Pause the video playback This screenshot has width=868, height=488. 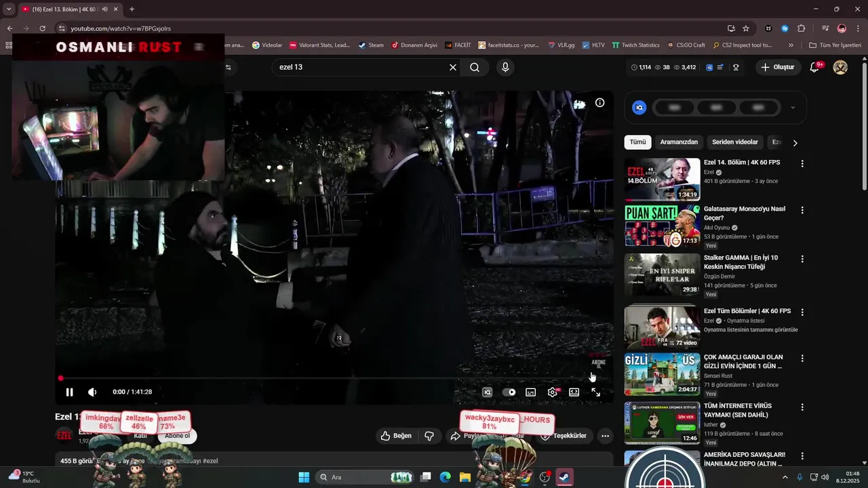coord(69,392)
